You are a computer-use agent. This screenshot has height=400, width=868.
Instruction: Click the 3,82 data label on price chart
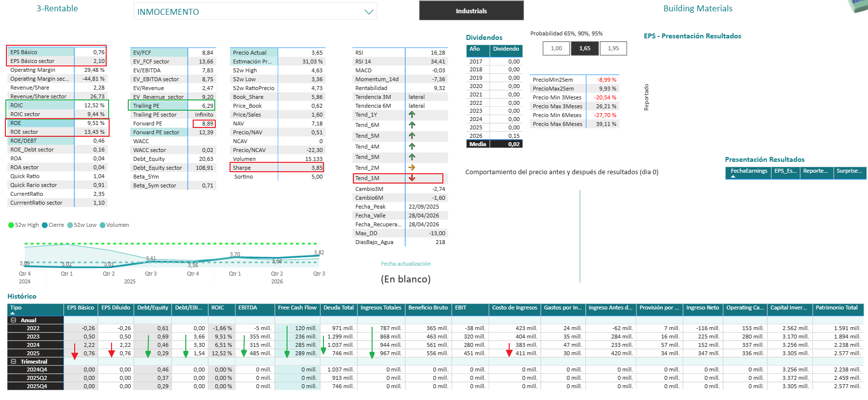coord(319,252)
